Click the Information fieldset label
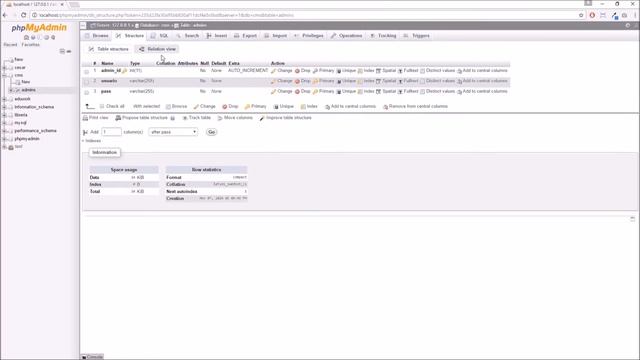The height and width of the screenshot is (360, 640). (x=104, y=152)
